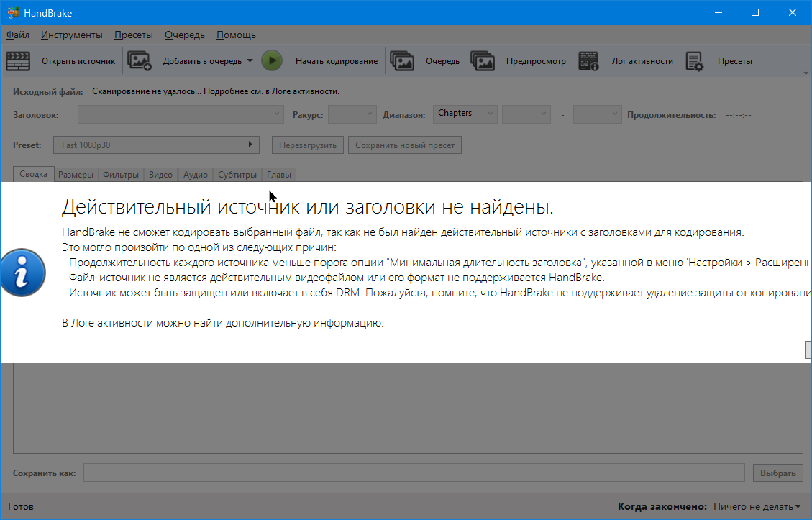Screen dimensions: 812x520
Task: Switch to the Размеры tab
Action: click(76, 175)
